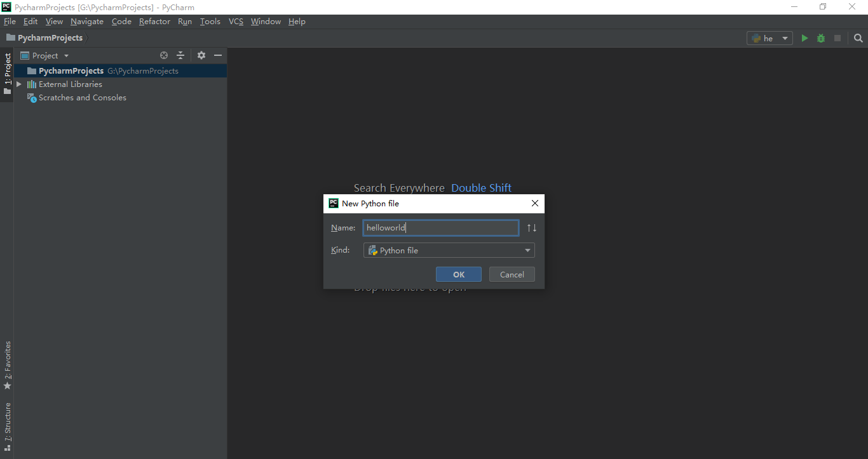Open Project panel settings gear
The image size is (868, 459).
tap(201, 55)
